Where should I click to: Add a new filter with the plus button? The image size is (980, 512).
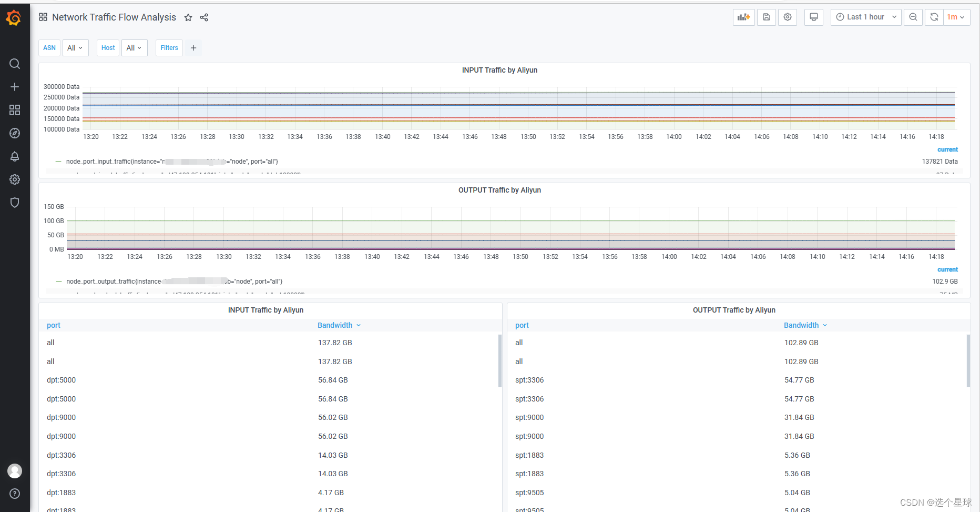[193, 48]
